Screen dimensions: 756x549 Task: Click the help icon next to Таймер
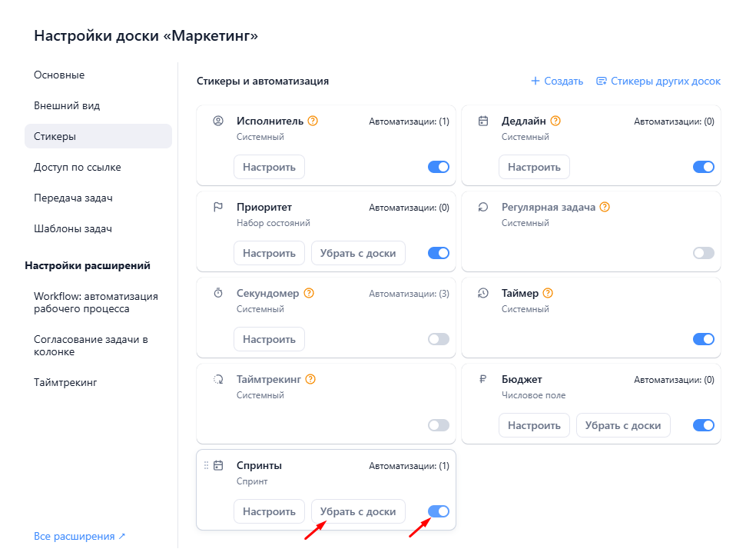pyautogui.click(x=548, y=293)
